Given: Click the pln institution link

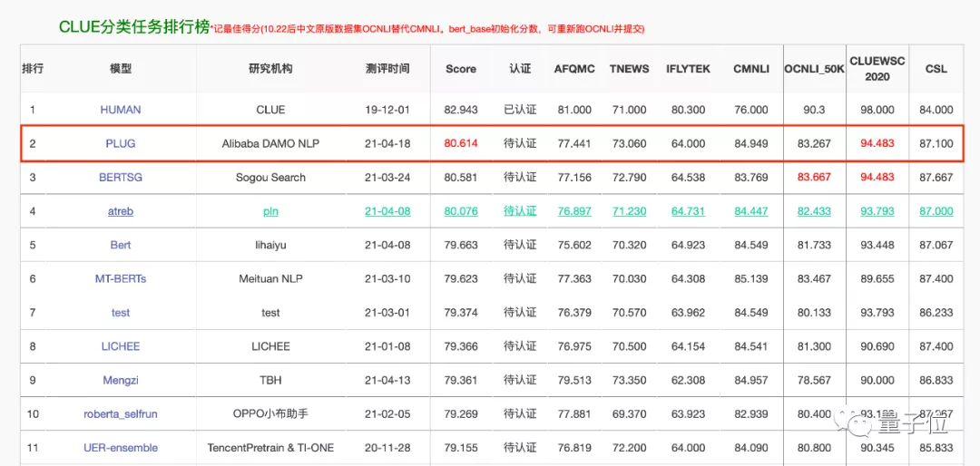Looking at the screenshot, I should pos(270,211).
